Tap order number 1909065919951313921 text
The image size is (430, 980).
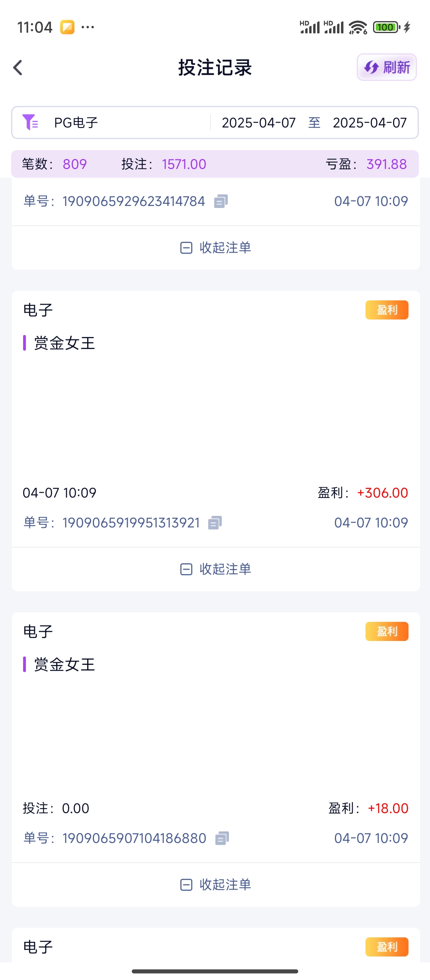pyautogui.click(x=131, y=523)
